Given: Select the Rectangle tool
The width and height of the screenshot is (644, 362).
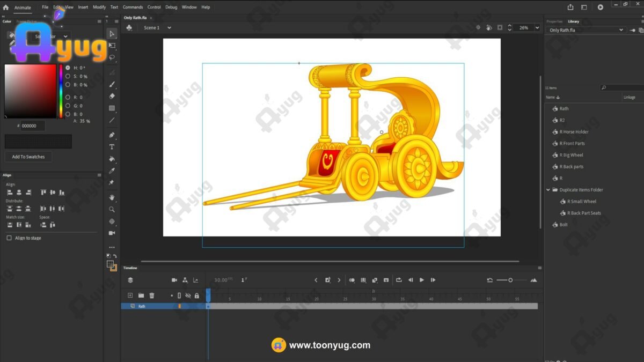Looking at the screenshot, I should coord(112,108).
